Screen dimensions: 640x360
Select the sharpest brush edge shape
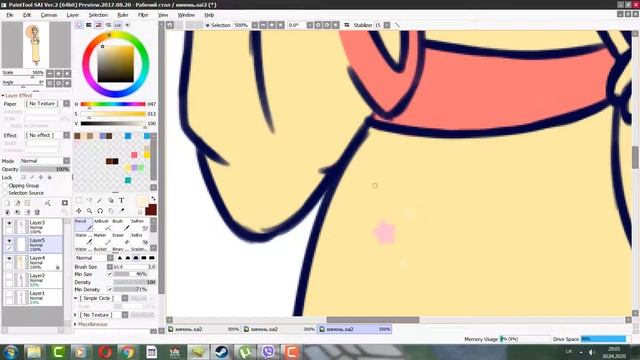point(120,258)
